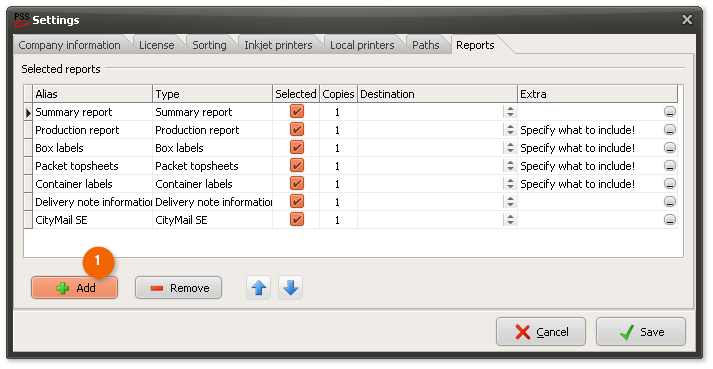Click the Alias column header
This screenshot has height=369, width=713.
(93, 94)
